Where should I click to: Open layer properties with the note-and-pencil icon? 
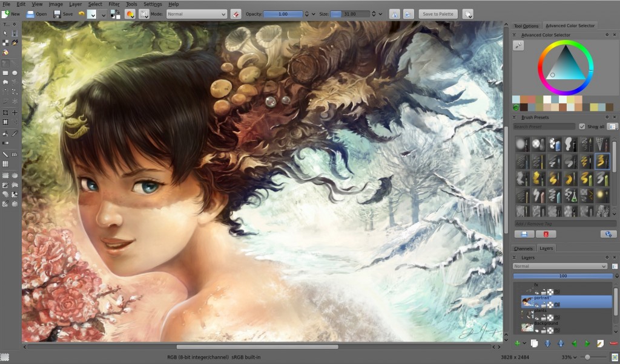[x=600, y=343]
